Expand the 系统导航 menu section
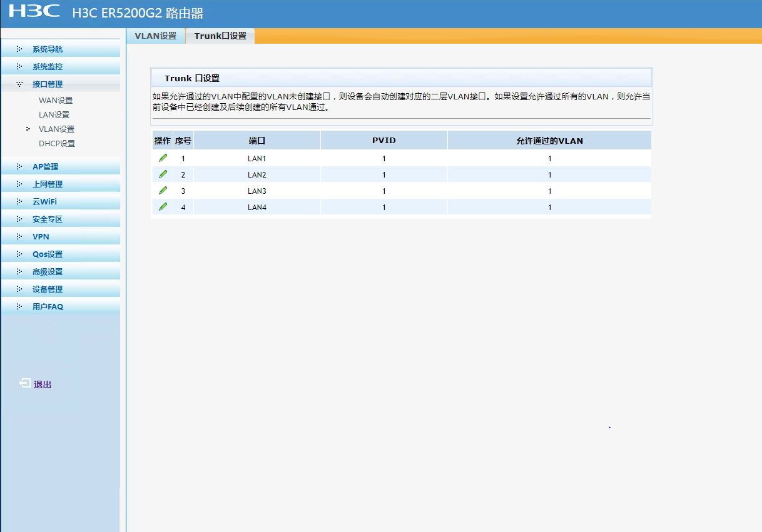This screenshot has height=532, width=762. pos(48,49)
